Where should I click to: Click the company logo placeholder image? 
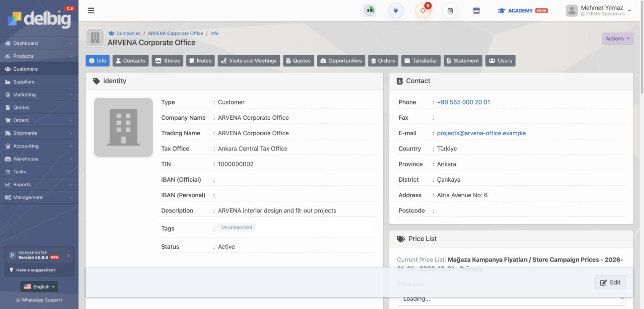[123, 127]
